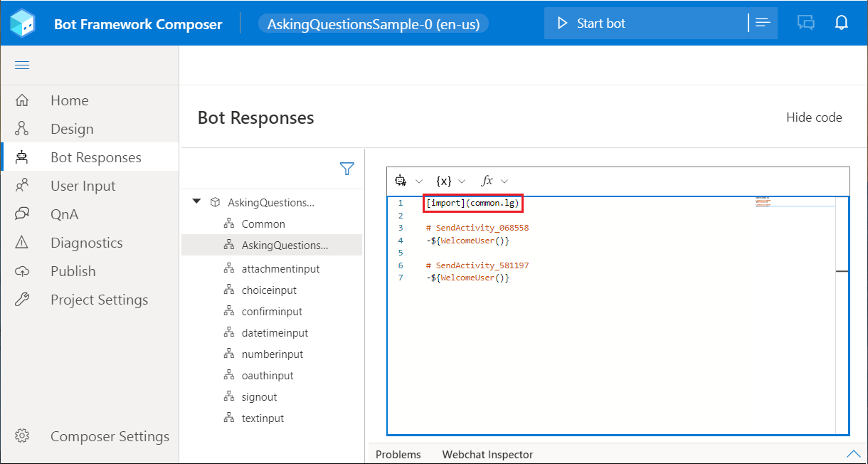868x464 pixels.
Task: Click the Bot Responses page heading
Action: coord(255,117)
